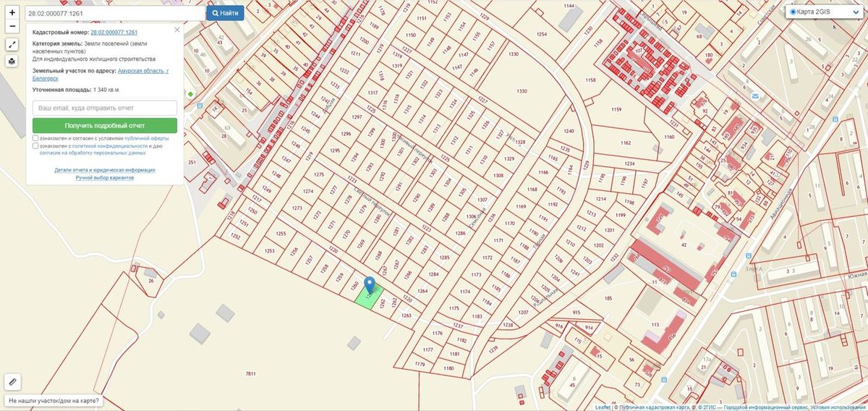Open the Leaflet attribution link
Viewport: 868px width, 411px height.
[602, 407]
